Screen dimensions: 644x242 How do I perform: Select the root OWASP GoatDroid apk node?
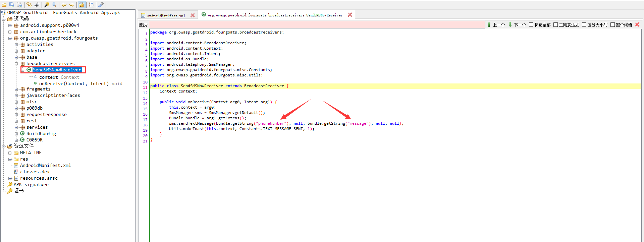coord(63,13)
